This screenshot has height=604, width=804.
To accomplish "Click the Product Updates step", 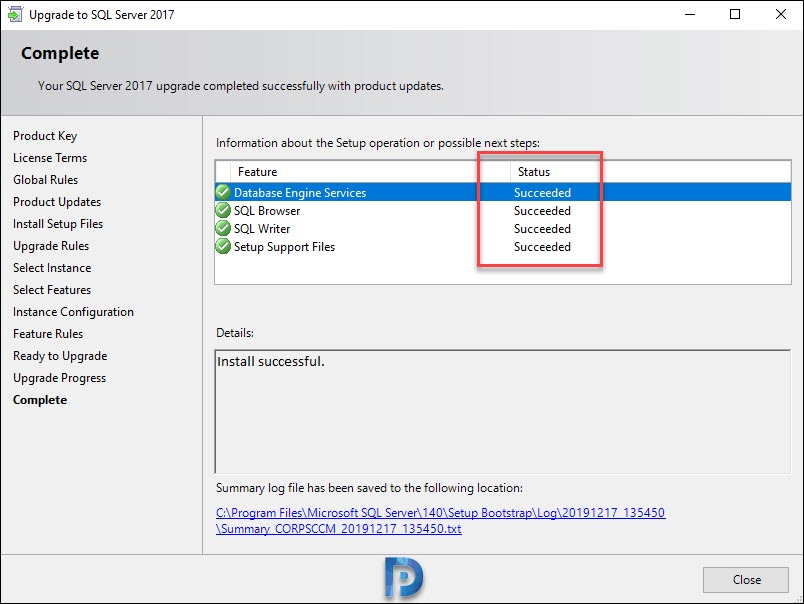I will (x=57, y=202).
